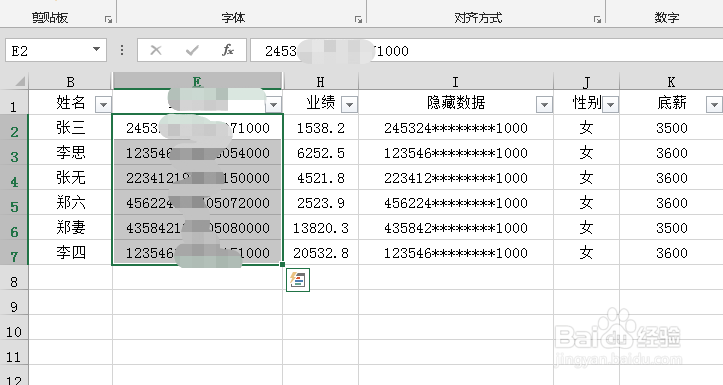The height and width of the screenshot is (385, 723).
Task: Click cell with name 郑六
Action: [x=71, y=202]
